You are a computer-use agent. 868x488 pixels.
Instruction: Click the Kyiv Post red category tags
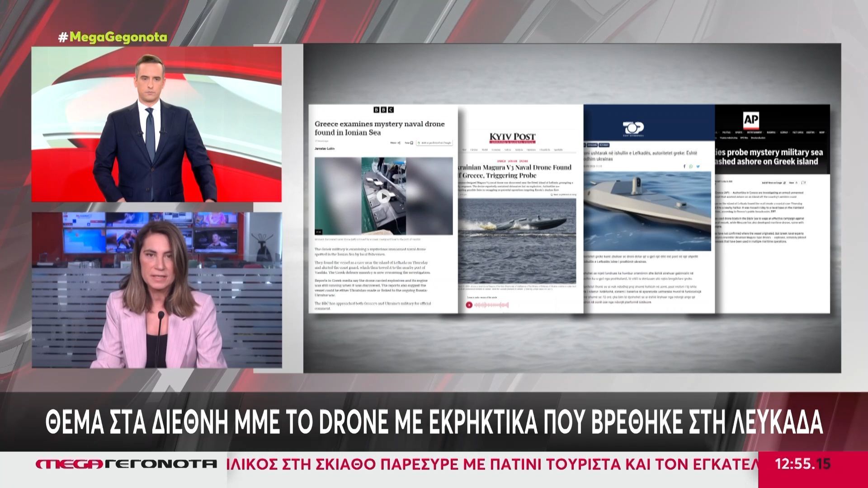click(x=513, y=161)
